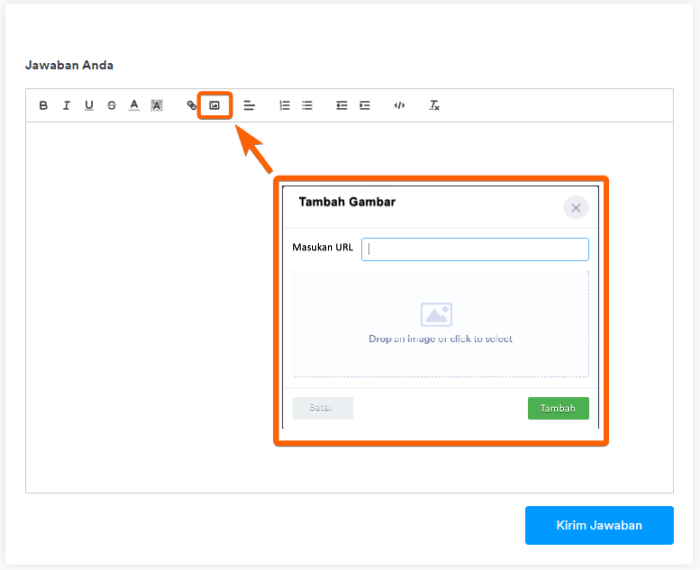Clear the text formatting
The image size is (700, 570).
[434, 105]
